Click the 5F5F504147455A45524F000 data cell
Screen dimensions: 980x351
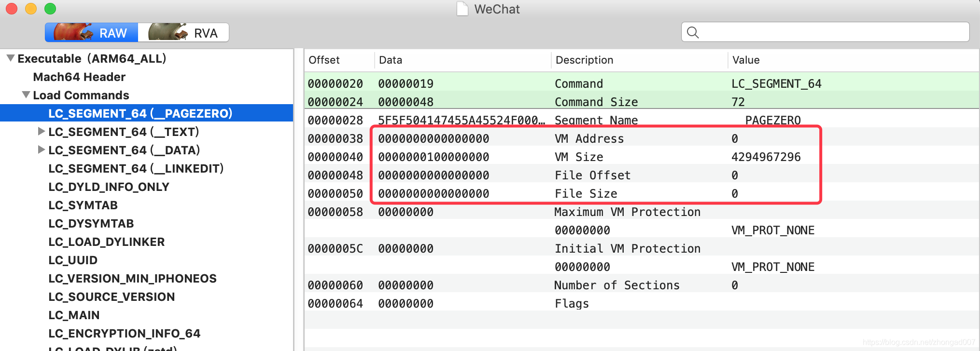click(x=462, y=120)
